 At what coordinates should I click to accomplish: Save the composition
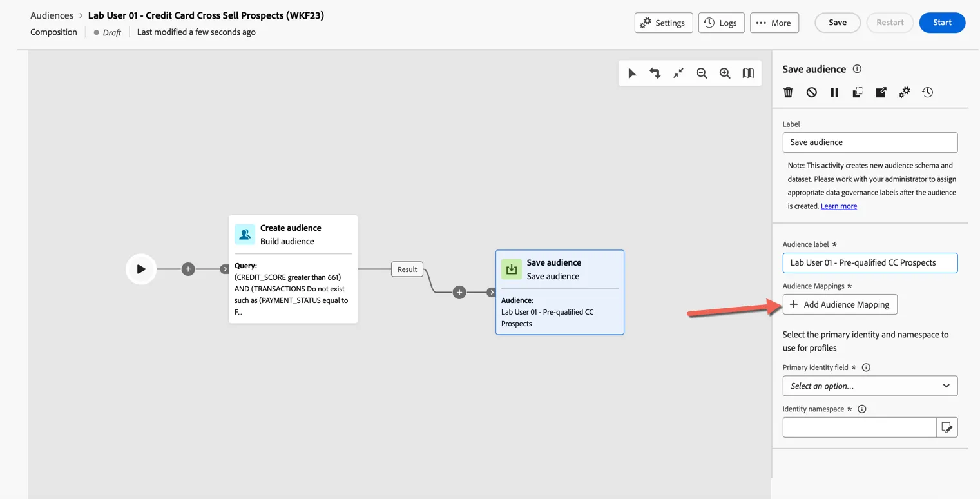[838, 23]
